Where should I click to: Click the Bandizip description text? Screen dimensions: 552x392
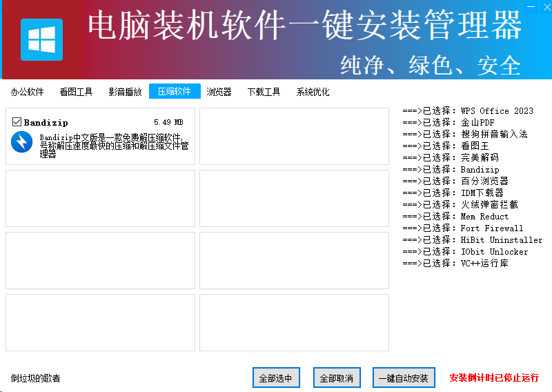coord(114,146)
